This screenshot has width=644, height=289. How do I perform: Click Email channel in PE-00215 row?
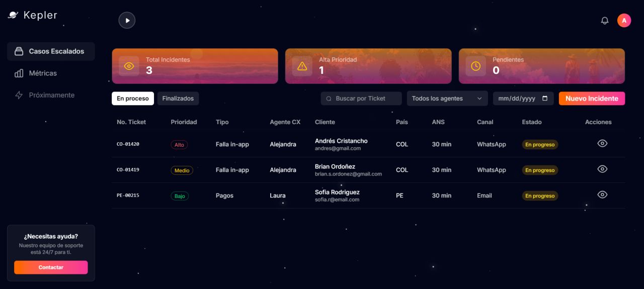(485, 196)
